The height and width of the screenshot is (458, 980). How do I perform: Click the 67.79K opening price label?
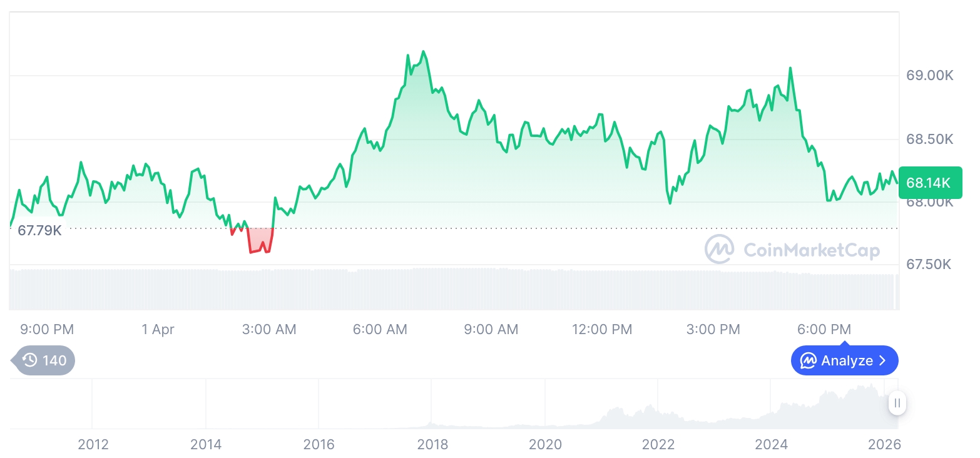click(39, 230)
